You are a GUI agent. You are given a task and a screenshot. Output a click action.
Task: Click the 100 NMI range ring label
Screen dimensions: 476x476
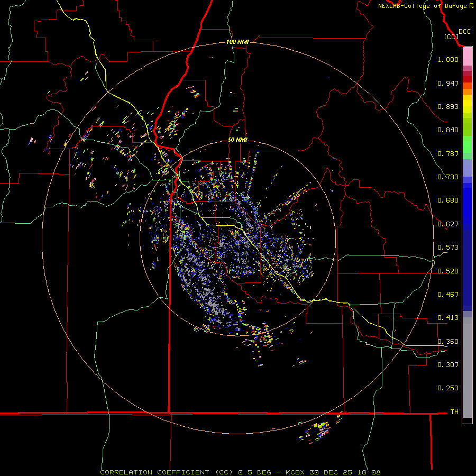coord(237,42)
